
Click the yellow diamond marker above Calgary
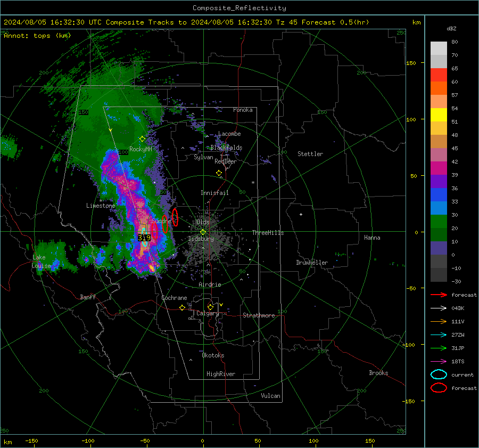tap(210, 307)
